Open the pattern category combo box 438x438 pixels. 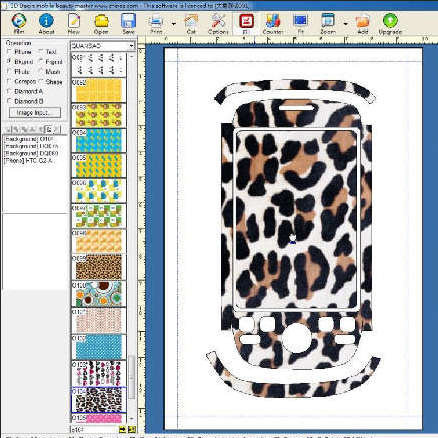coord(103,46)
